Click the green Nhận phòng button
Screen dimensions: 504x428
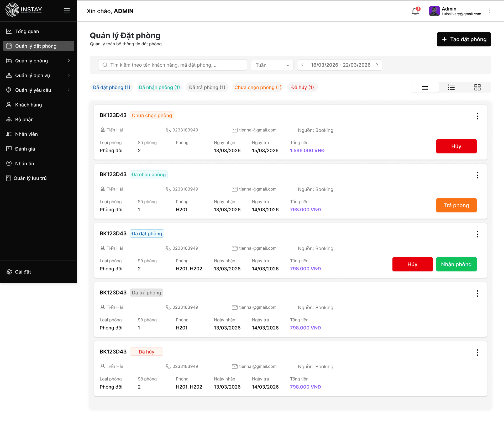(x=456, y=264)
